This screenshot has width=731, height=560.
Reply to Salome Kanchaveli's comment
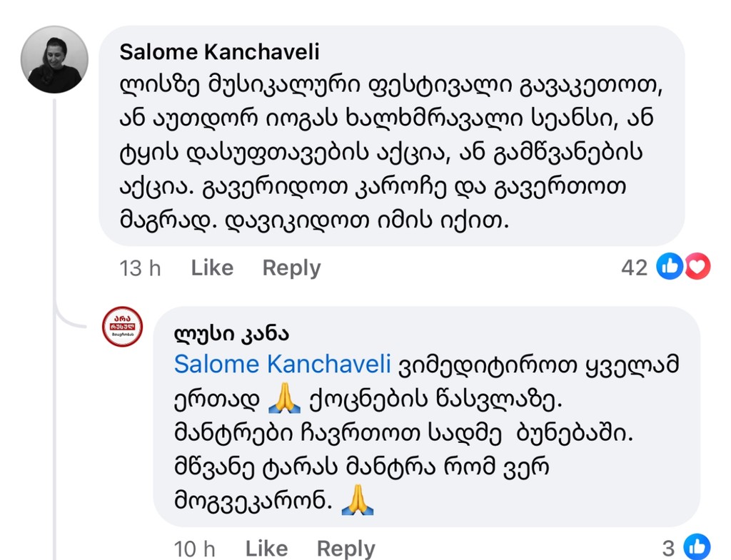[x=291, y=268]
